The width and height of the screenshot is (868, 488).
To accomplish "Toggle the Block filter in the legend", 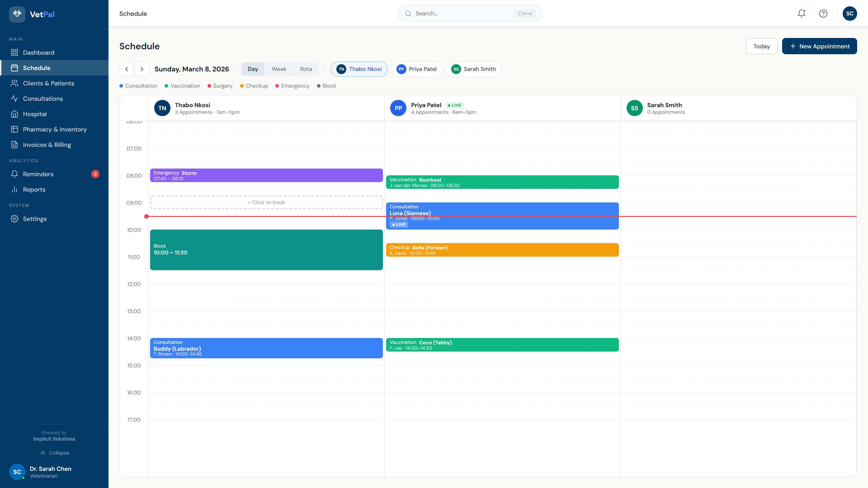I will (326, 86).
